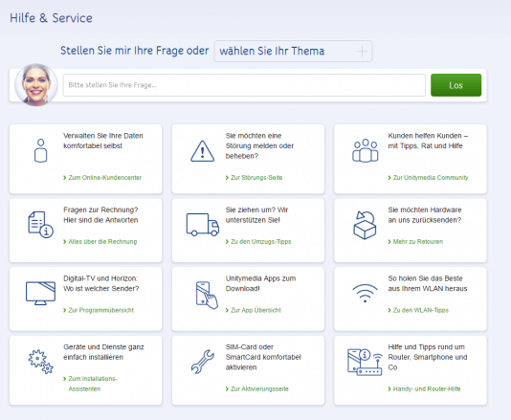
Task: Select the moving truck icon
Action: [x=202, y=225]
